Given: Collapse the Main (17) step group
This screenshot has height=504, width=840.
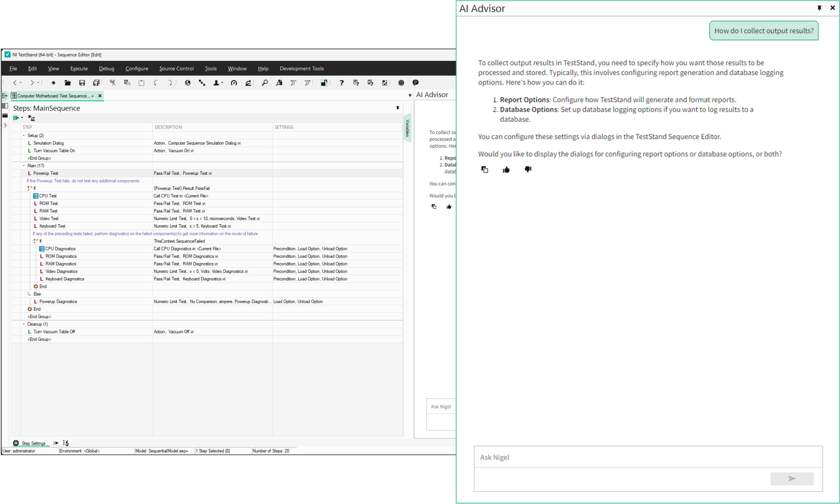Looking at the screenshot, I should (x=24, y=166).
